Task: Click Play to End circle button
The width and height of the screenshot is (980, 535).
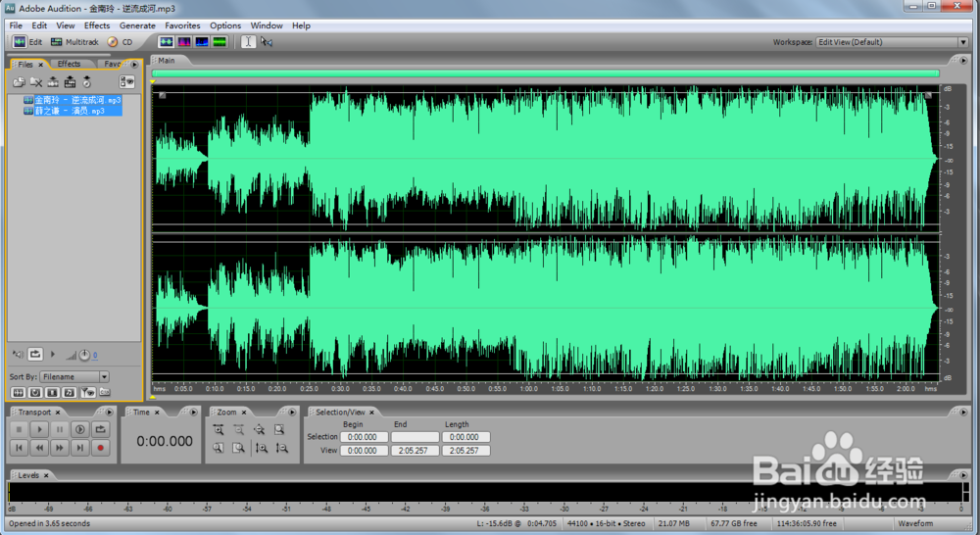Action: click(80, 429)
